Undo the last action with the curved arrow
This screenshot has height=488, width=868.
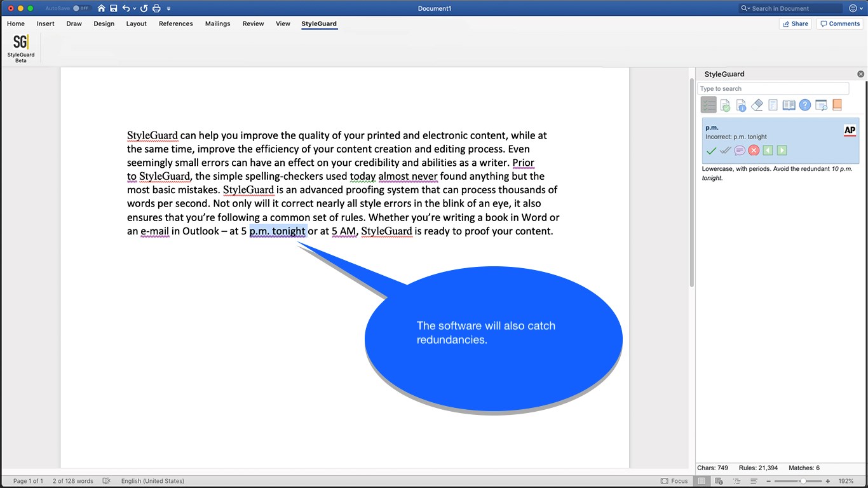(x=126, y=8)
